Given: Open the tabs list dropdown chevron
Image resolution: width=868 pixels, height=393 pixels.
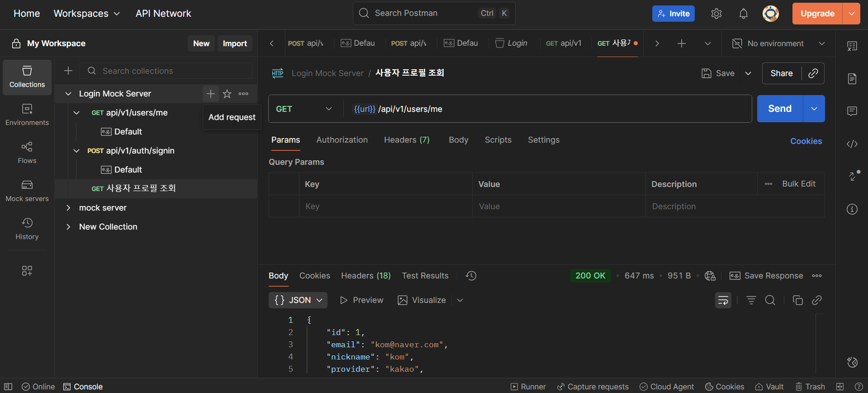Looking at the screenshot, I should [708, 43].
